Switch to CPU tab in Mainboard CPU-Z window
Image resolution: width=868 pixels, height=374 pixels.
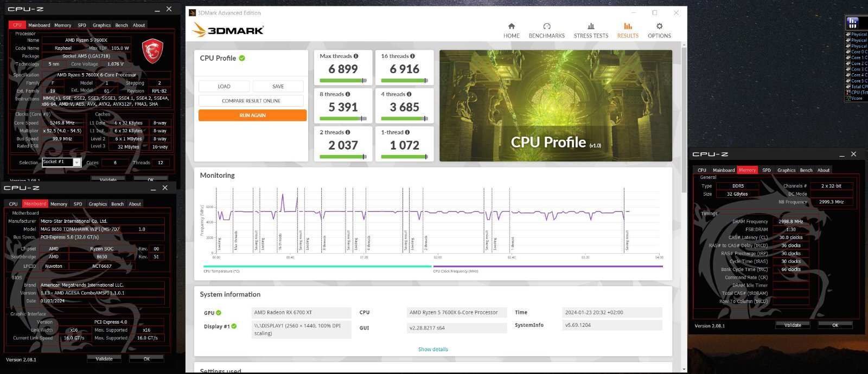click(13, 204)
